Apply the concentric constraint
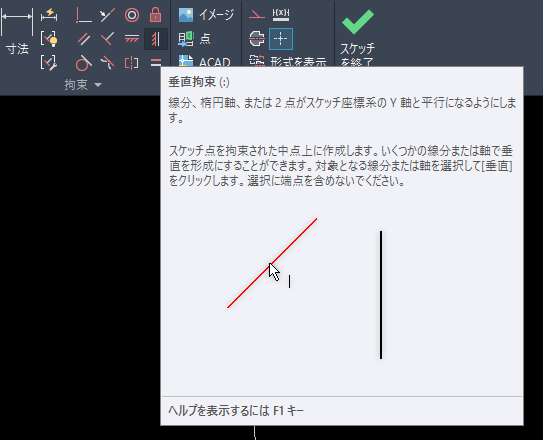Viewport: 543px width, 440px height. pos(132,15)
